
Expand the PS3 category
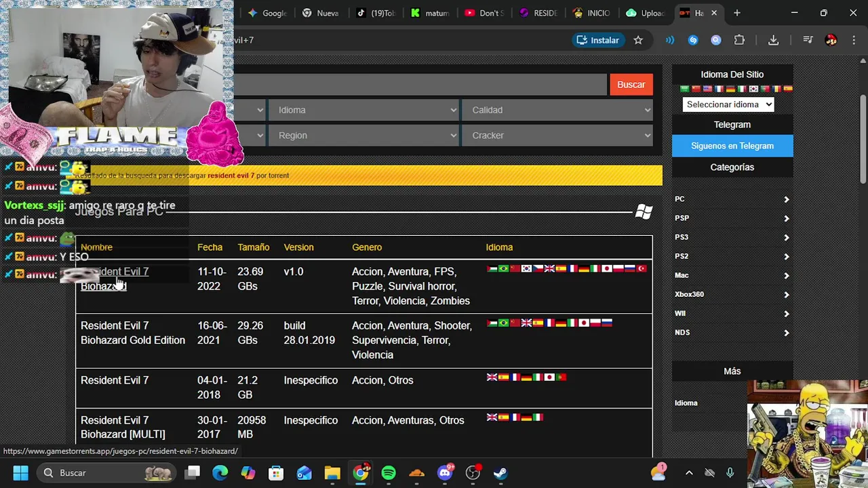click(x=732, y=237)
